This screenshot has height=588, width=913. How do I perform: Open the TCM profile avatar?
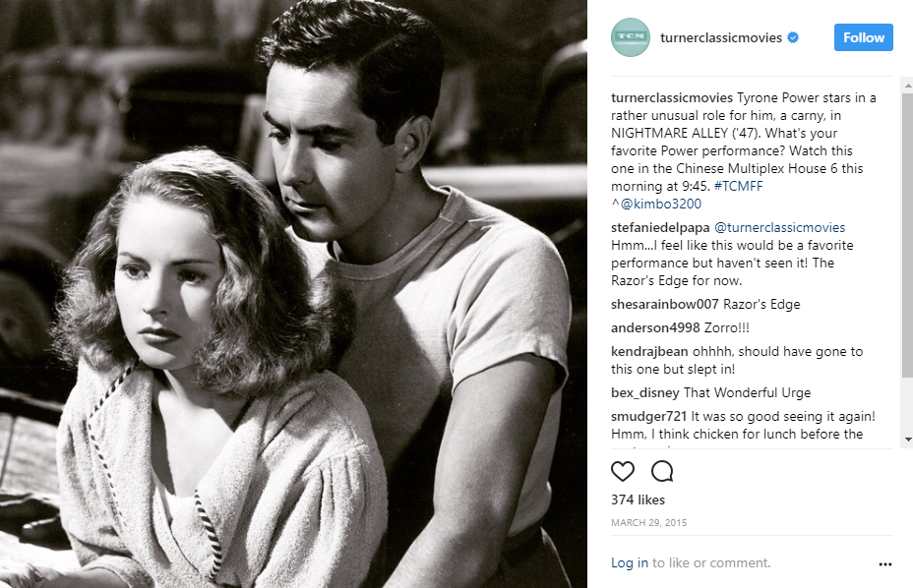pos(630,37)
